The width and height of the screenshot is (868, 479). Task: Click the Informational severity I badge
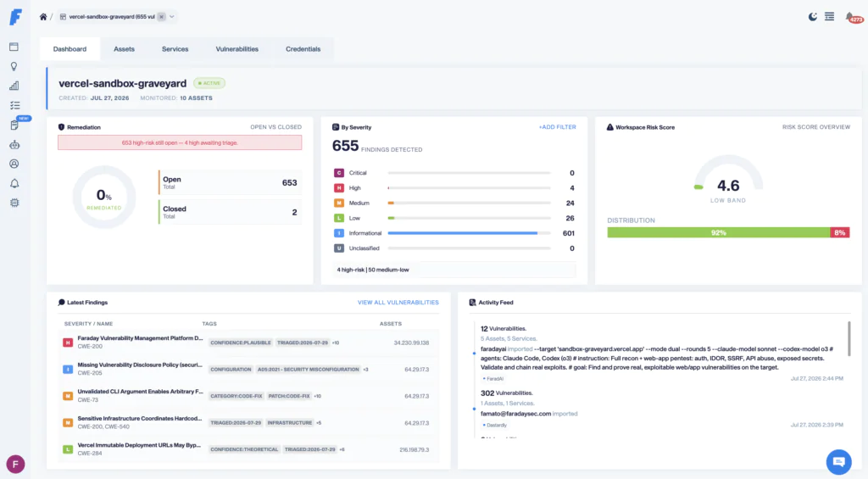tap(339, 233)
